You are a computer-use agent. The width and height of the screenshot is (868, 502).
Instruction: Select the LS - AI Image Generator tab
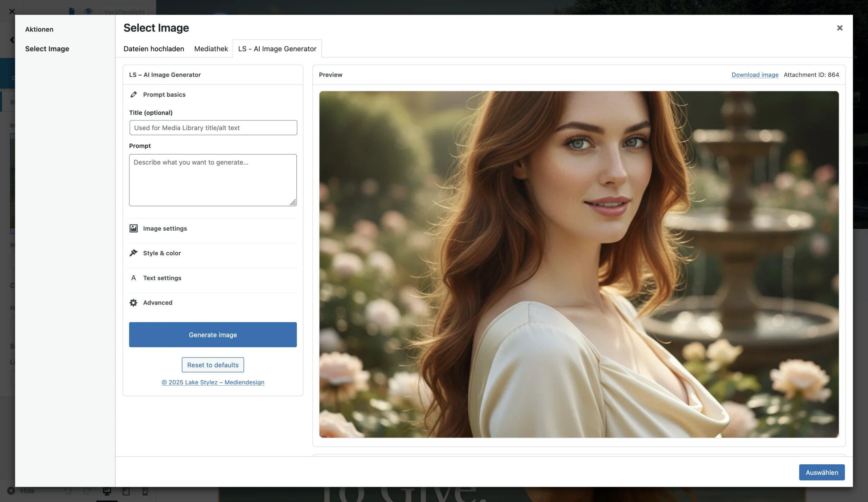277,49
